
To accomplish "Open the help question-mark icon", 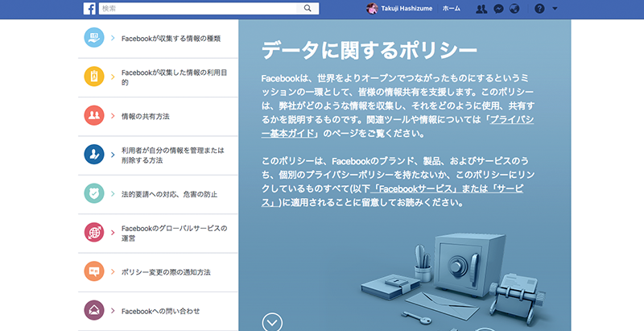I will pyautogui.click(x=539, y=9).
